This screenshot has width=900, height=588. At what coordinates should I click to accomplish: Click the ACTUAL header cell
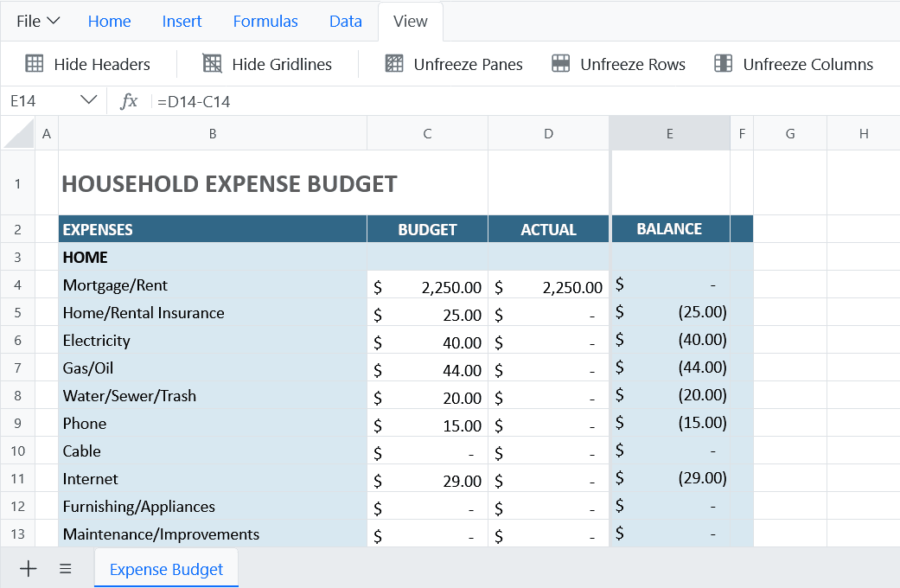click(549, 229)
